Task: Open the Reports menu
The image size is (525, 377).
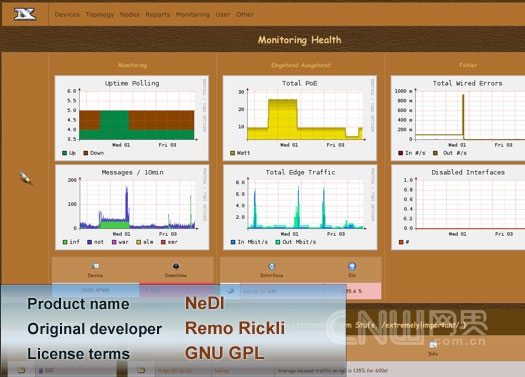Action: click(x=158, y=14)
